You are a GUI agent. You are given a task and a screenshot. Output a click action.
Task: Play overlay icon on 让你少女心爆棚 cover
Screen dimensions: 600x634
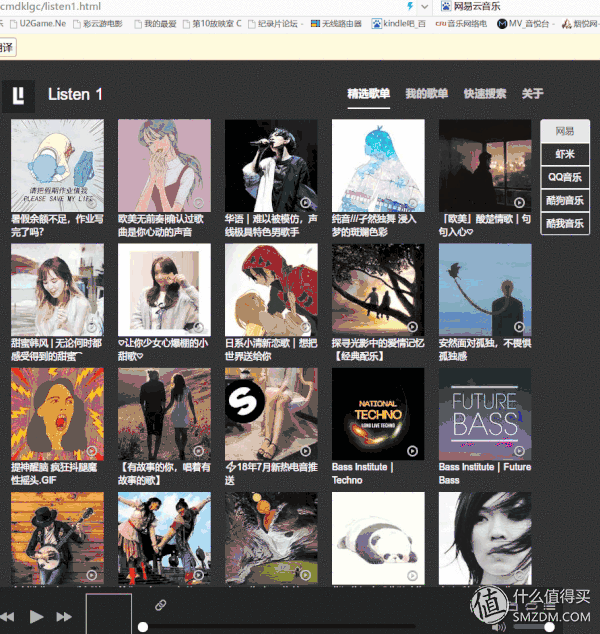point(199,327)
